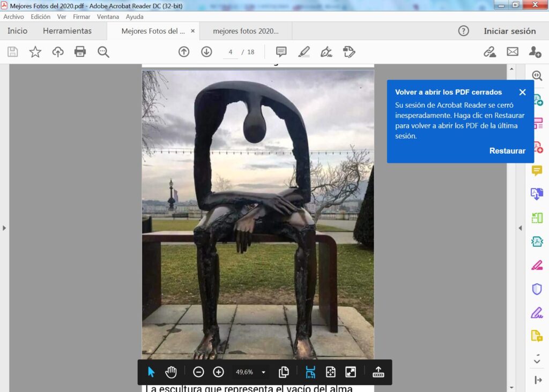Collapse the right tools pane arrow
The image size is (549, 392).
pyautogui.click(x=520, y=228)
